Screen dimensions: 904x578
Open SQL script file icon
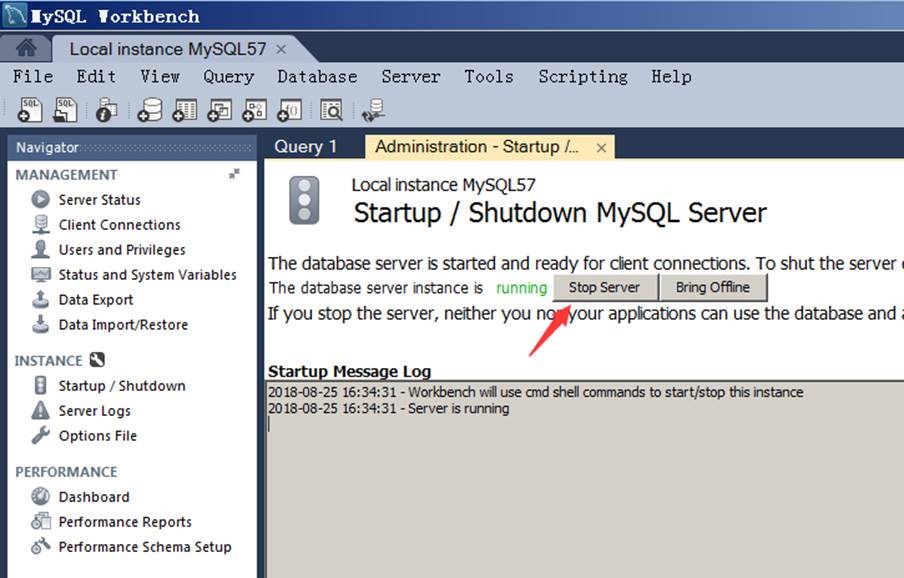click(x=65, y=109)
